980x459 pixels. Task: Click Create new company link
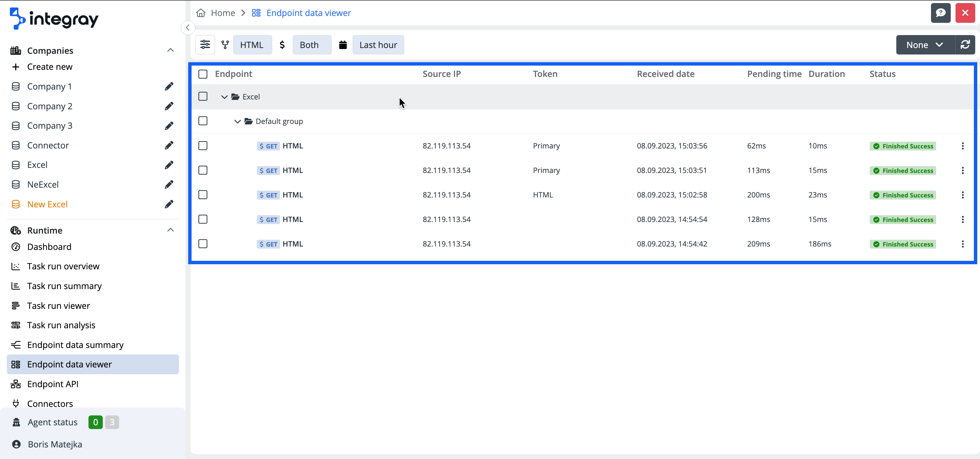tap(49, 67)
